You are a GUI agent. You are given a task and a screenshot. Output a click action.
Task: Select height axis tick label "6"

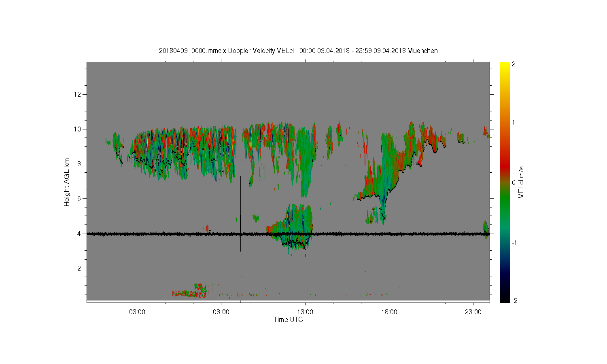[80, 199]
